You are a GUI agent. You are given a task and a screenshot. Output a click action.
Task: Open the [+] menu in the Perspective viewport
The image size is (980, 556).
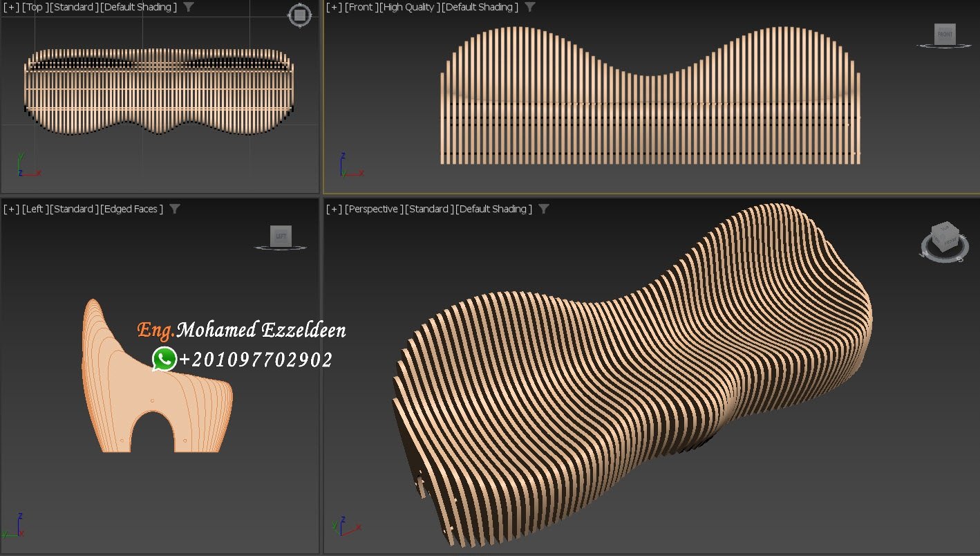[x=334, y=209]
